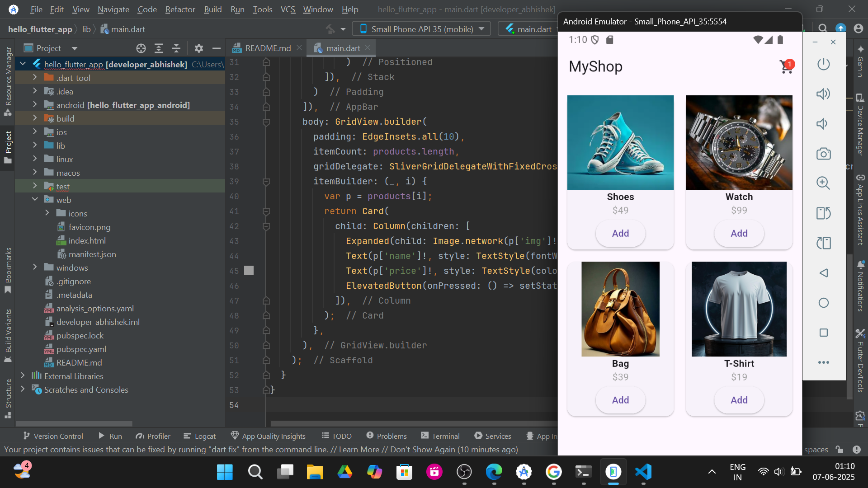Open the Refactor menu

pyautogui.click(x=180, y=9)
